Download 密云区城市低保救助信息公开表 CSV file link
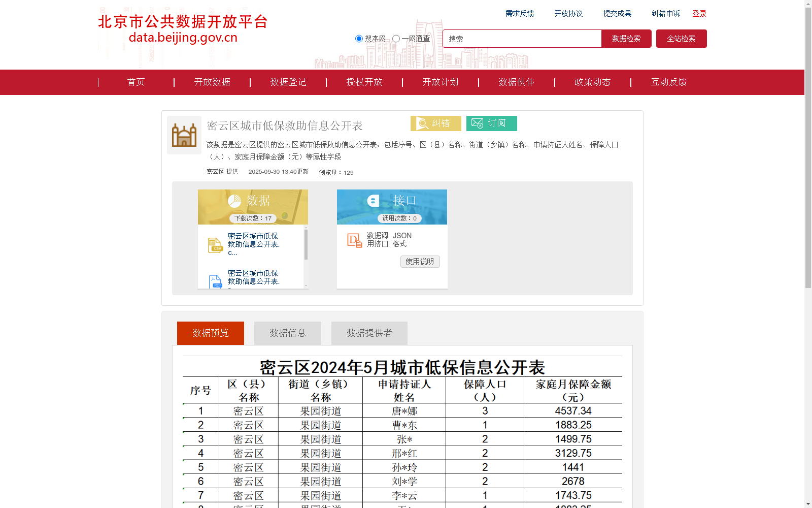 point(254,244)
